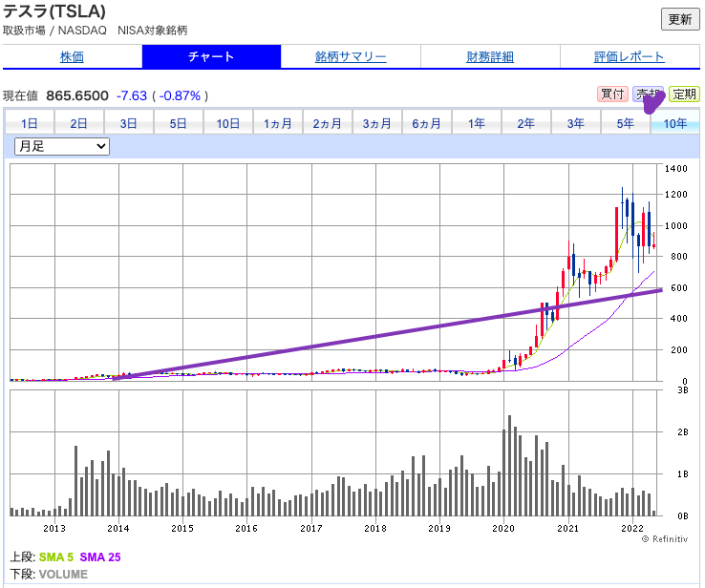Open the 評価レポート tab
Viewport: 705px width, 588px height.
[630, 57]
